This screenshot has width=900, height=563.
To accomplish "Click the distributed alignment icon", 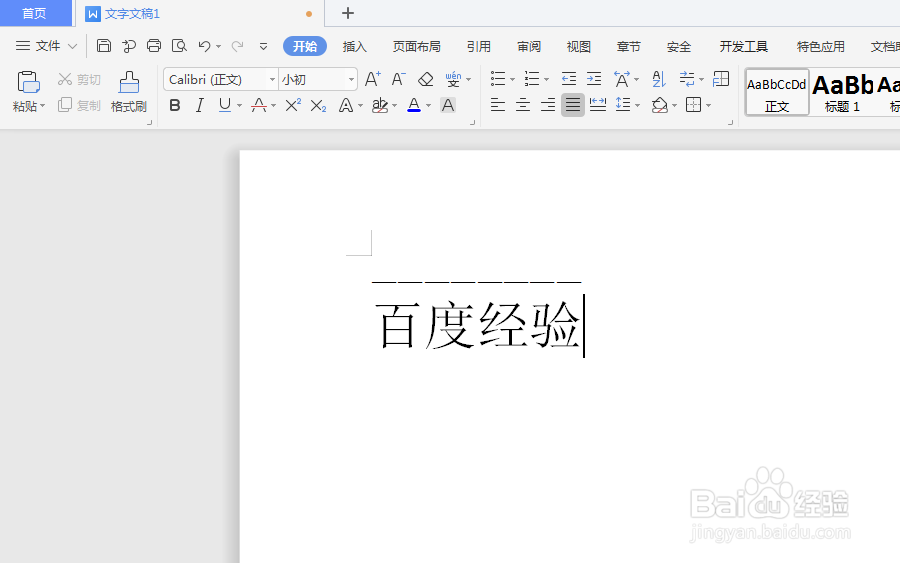I will tap(598, 104).
